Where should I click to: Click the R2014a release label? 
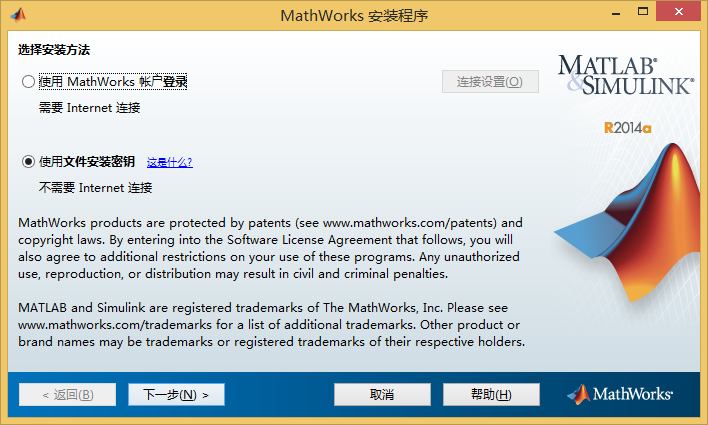click(x=628, y=128)
